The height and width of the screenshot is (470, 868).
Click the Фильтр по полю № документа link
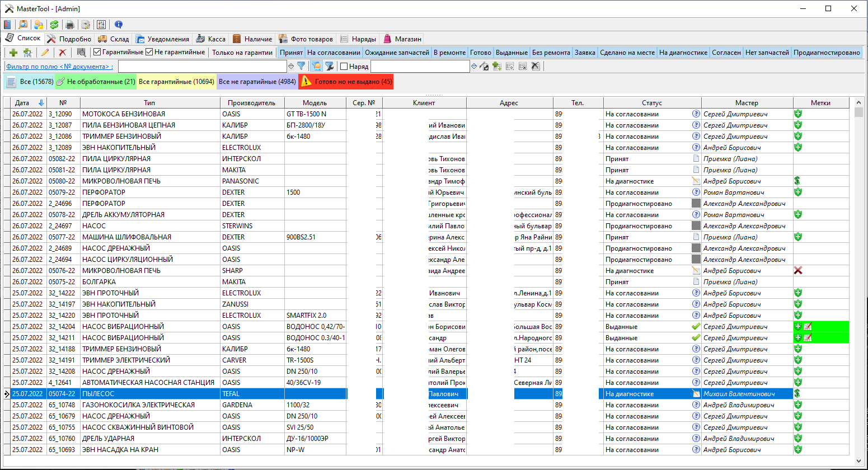tap(59, 67)
